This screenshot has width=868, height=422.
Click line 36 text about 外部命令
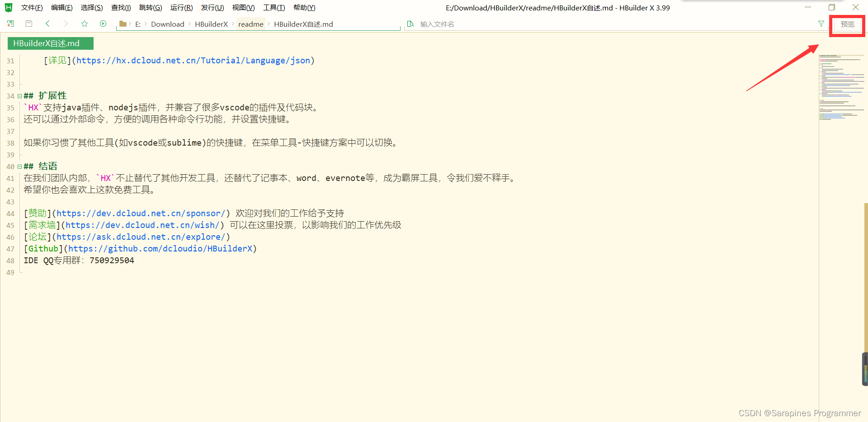point(157,119)
